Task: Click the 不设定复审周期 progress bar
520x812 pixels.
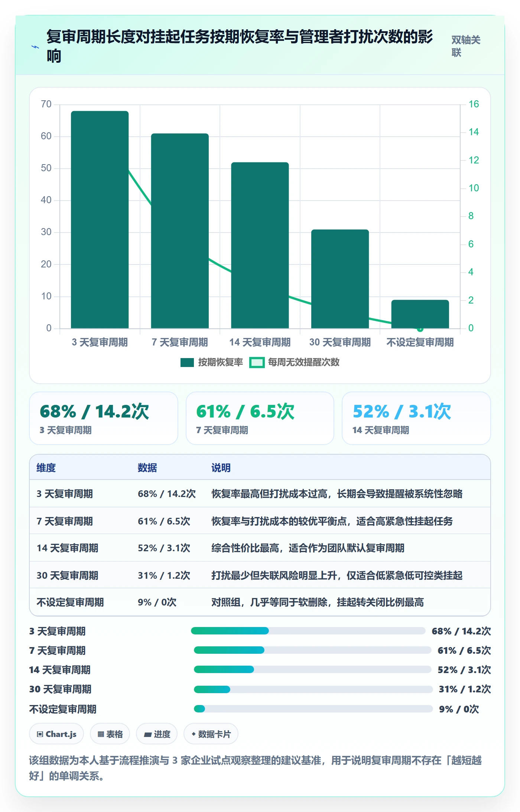Action: (313, 709)
